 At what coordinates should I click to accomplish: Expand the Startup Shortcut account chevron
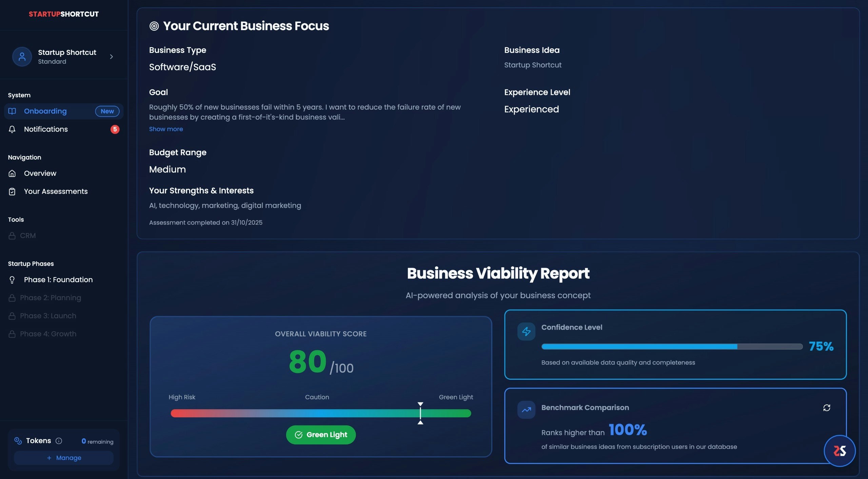click(111, 57)
